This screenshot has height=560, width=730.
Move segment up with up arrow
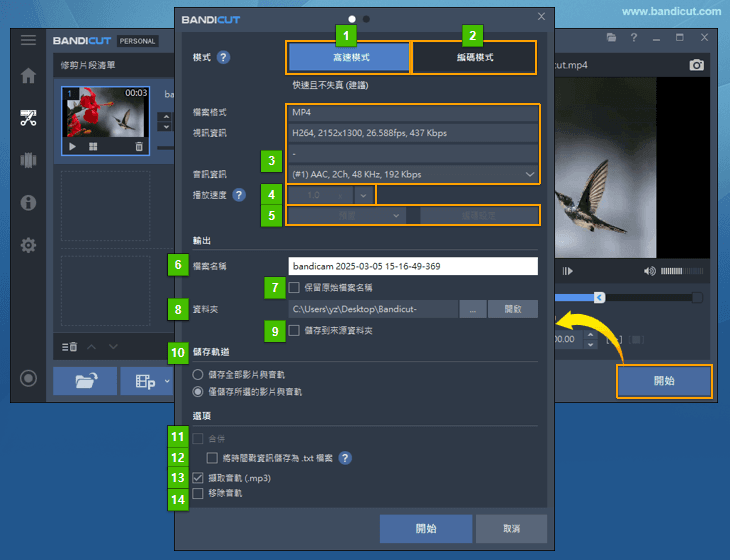tap(92, 347)
